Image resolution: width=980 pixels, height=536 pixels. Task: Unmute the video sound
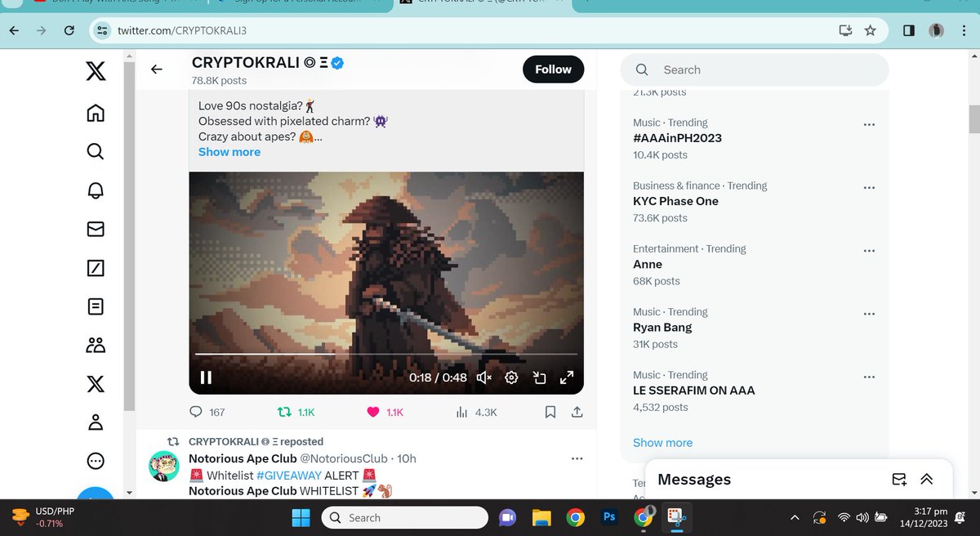click(x=483, y=377)
